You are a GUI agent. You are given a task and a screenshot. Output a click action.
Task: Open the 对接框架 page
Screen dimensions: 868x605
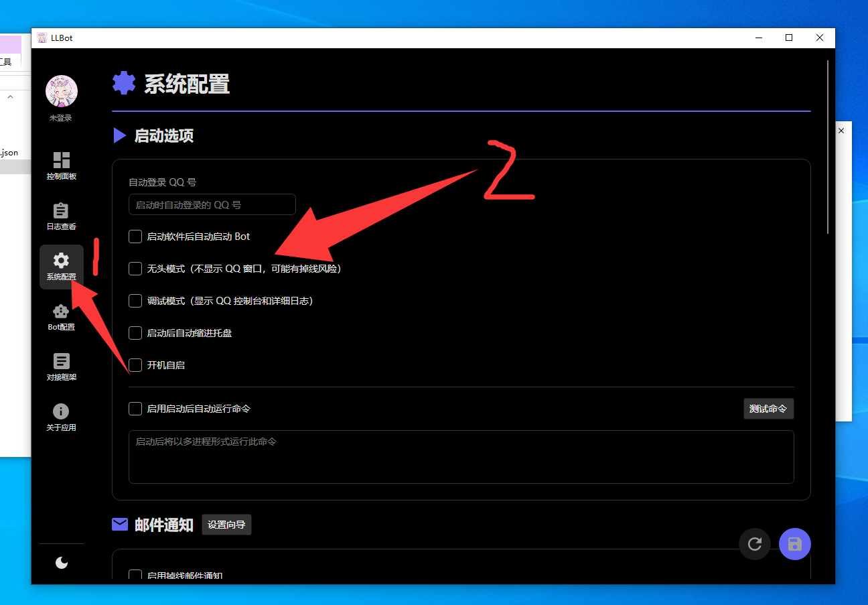(x=61, y=367)
